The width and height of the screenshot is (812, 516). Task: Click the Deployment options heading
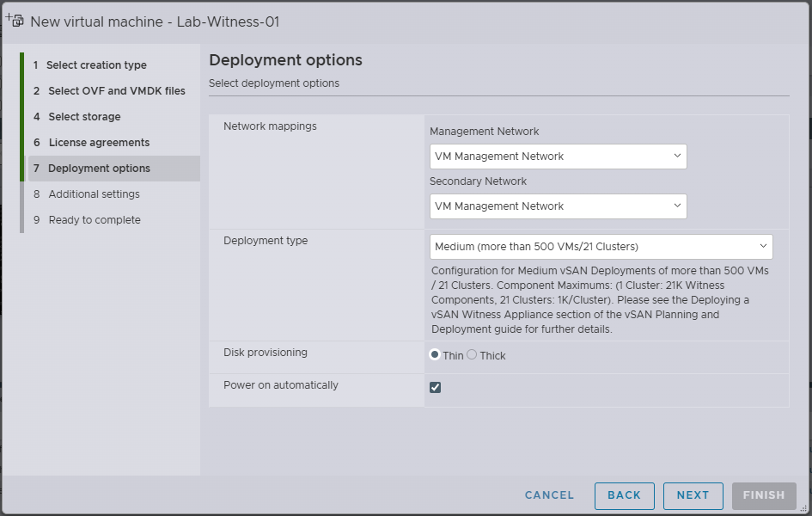(x=285, y=60)
